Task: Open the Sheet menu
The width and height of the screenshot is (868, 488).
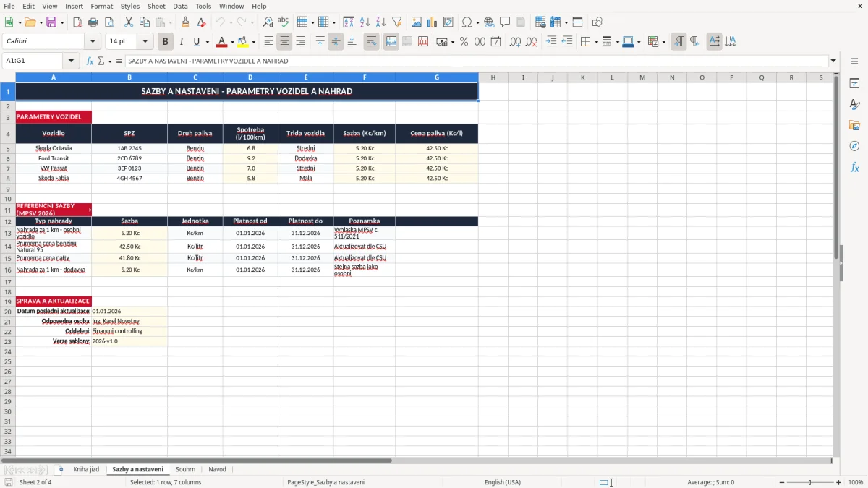Action: (156, 6)
